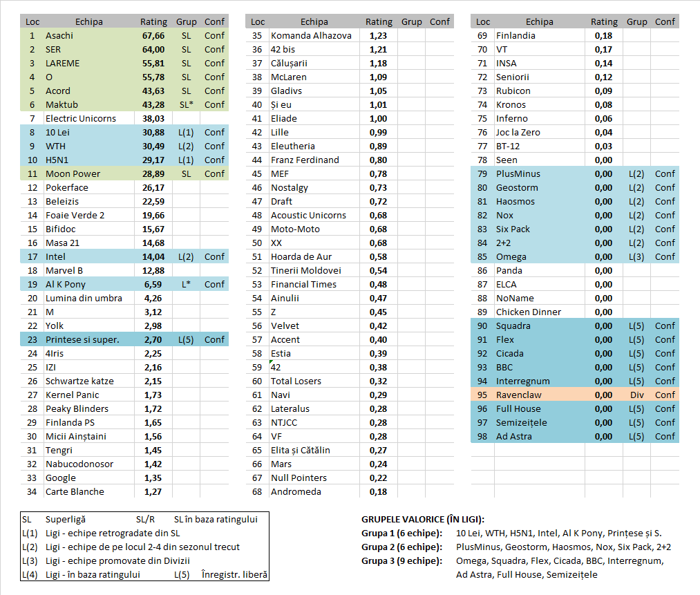Viewport: 700px width, 595px height.
Task: Click the L(3) group cell for Omega
Action: point(636,256)
